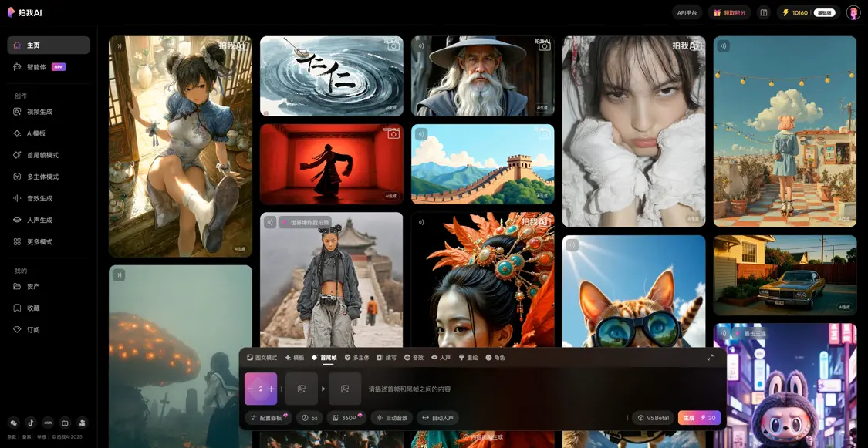Open the WeChat social icon
The height and width of the screenshot is (448, 868).
pos(13,423)
